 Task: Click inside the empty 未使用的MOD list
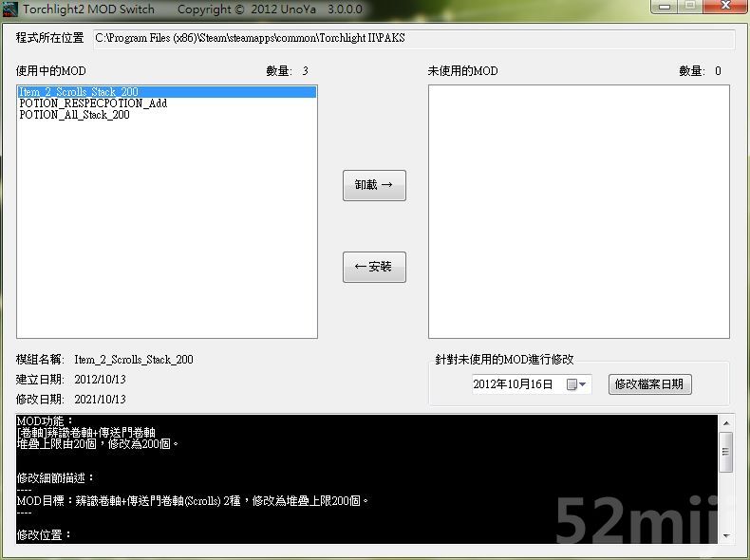click(578, 211)
